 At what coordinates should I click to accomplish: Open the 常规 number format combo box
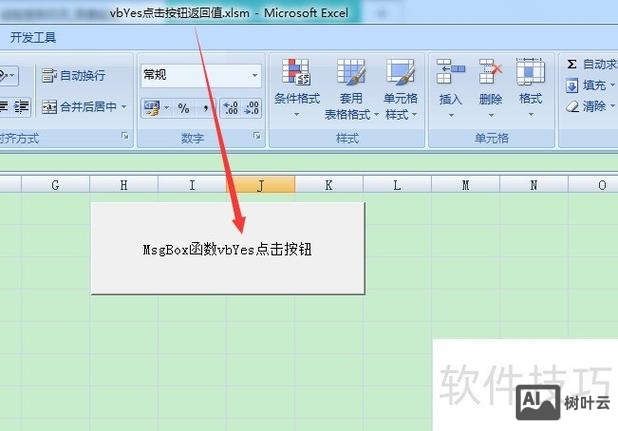point(201,75)
